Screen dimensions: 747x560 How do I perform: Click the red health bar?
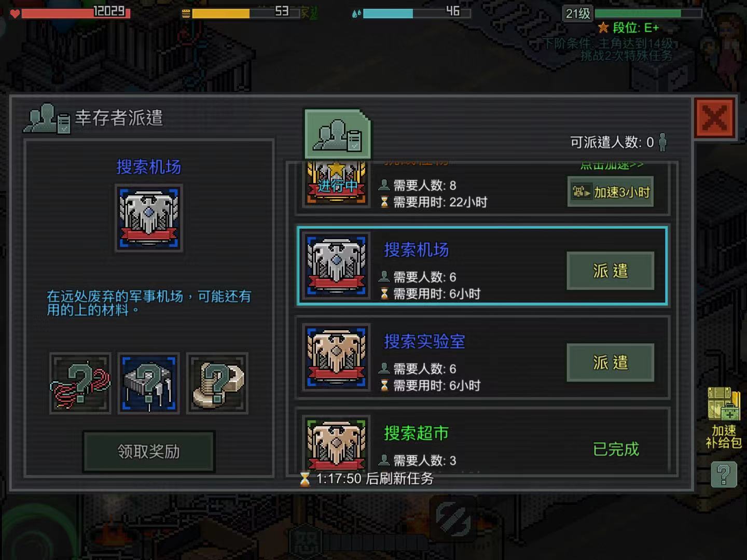(76, 12)
